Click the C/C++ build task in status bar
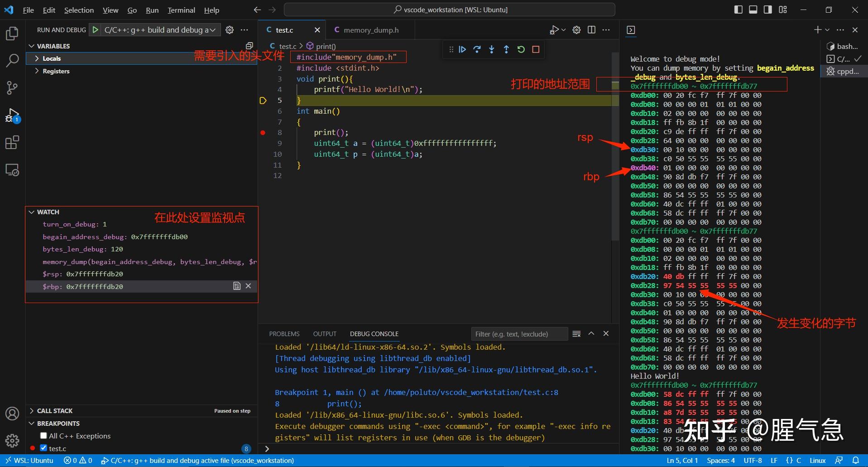868x467 pixels. 198,460
